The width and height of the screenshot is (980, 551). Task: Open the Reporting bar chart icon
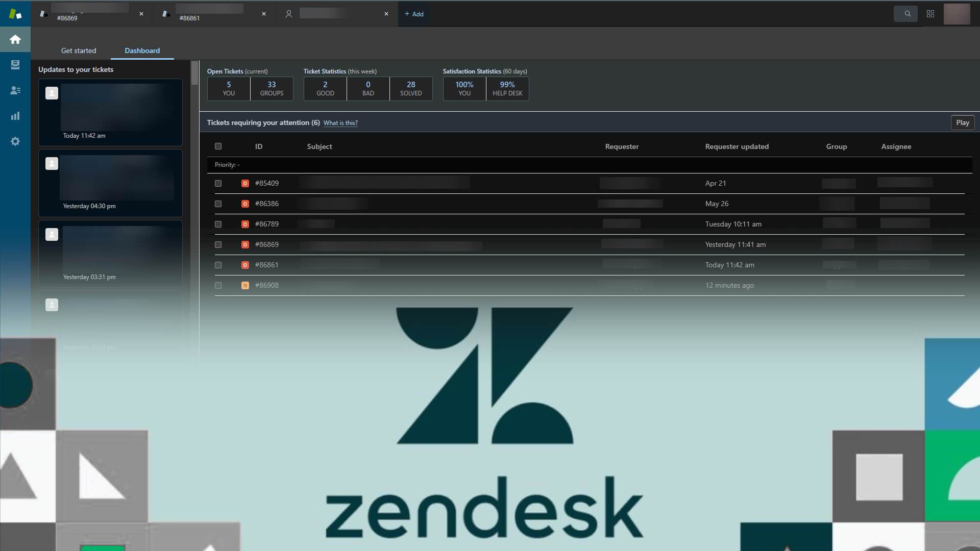[x=15, y=116]
